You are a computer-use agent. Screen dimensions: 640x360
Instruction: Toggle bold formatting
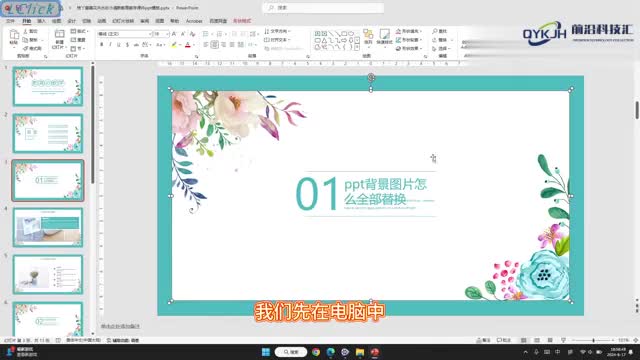coord(102,44)
